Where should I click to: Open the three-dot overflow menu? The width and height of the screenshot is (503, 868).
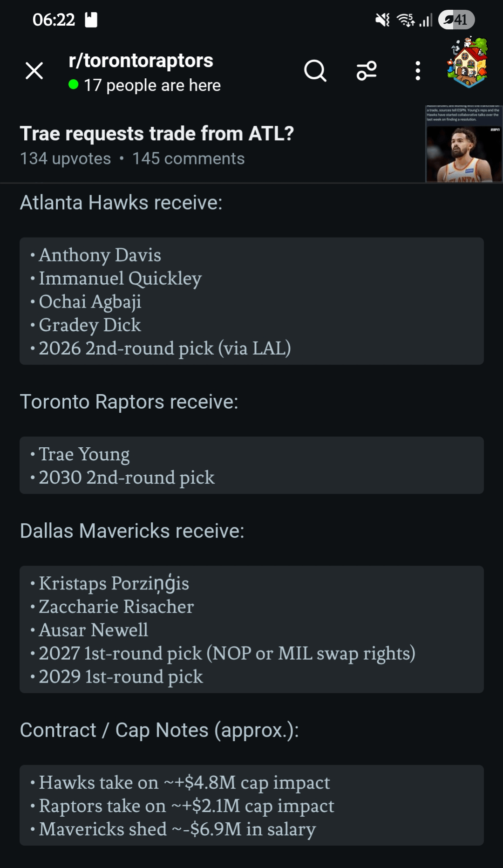pos(418,71)
